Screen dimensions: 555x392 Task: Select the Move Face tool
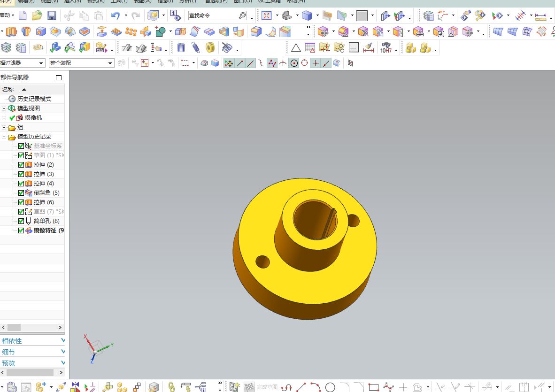(x=323, y=32)
